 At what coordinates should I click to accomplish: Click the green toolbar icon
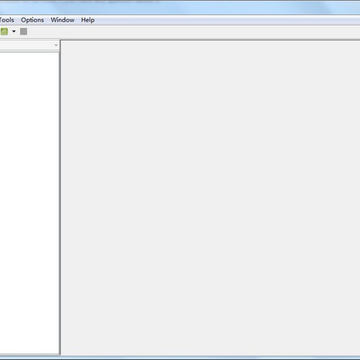point(4,32)
